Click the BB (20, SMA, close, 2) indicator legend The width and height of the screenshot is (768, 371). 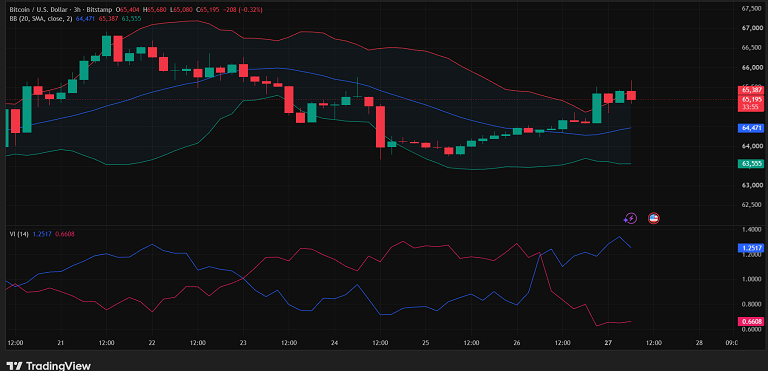pyautogui.click(x=41, y=19)
